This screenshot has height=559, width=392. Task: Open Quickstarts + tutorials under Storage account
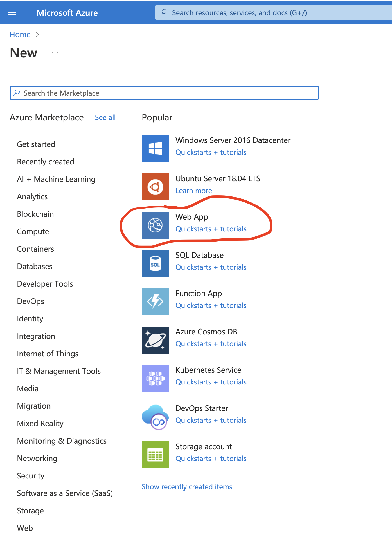click(x=211, y=459)
